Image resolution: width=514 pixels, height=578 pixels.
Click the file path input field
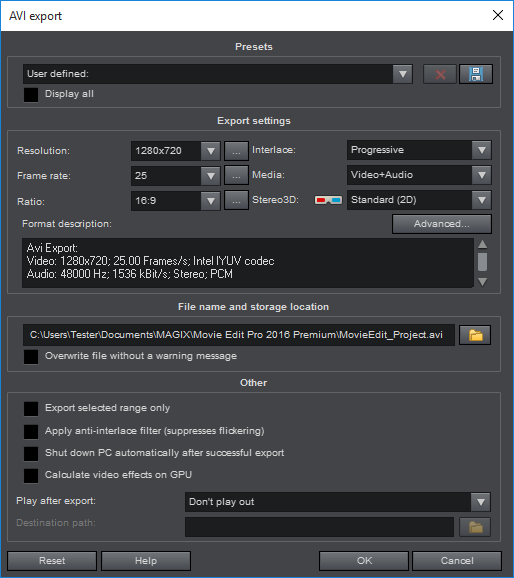pos(239,335)
